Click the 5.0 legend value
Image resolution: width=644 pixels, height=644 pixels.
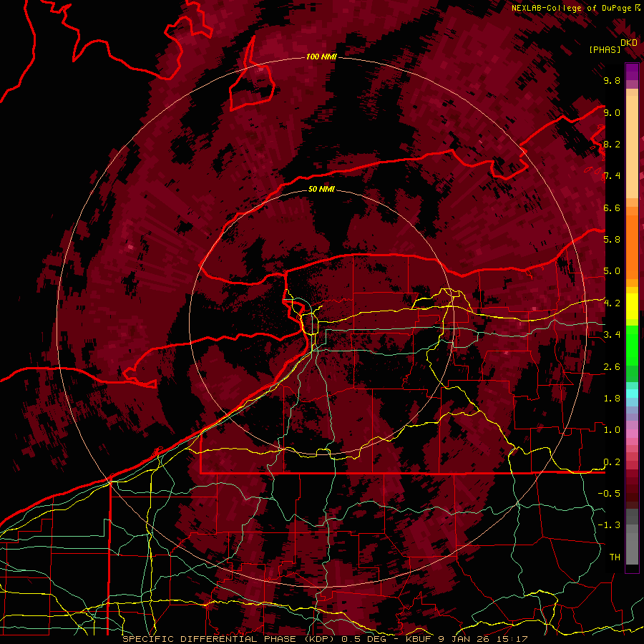(612, 271)
